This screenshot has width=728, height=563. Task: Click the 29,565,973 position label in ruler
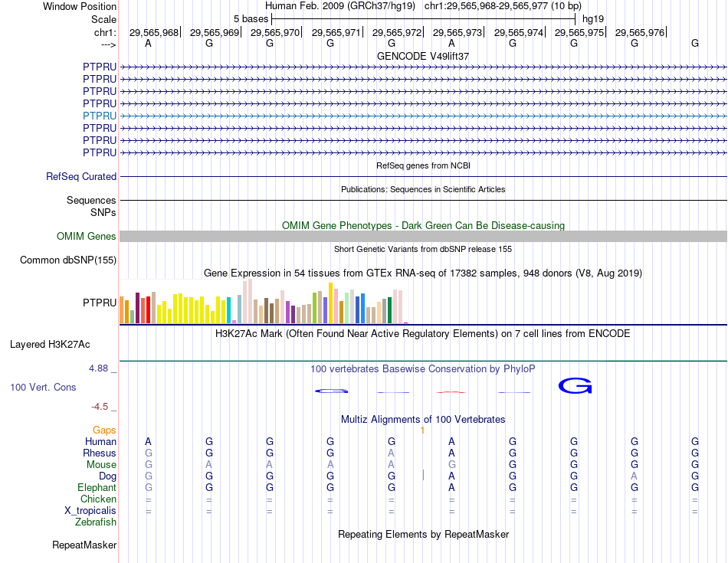pos(457,32)
